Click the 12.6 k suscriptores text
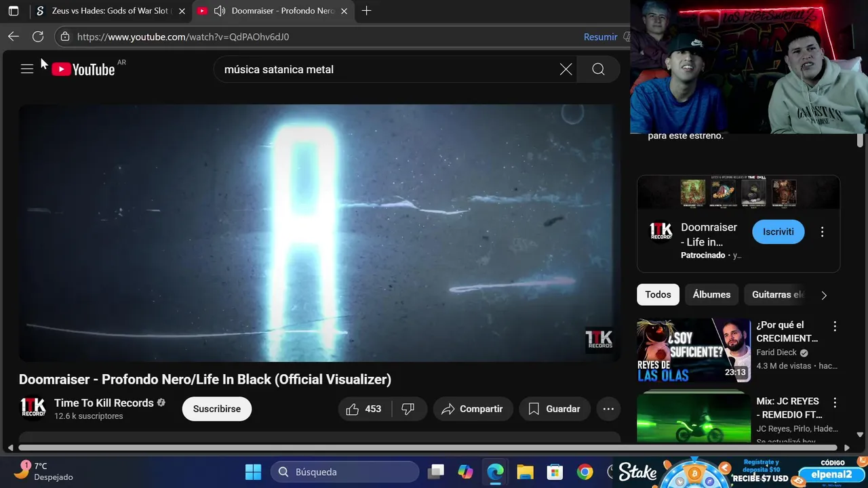 tap(89, 416)
